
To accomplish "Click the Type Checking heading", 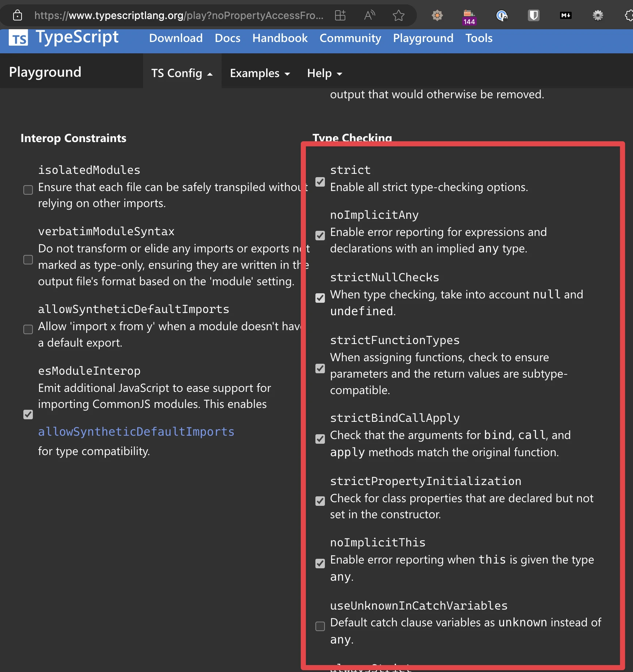I will (x=352, y=137).
